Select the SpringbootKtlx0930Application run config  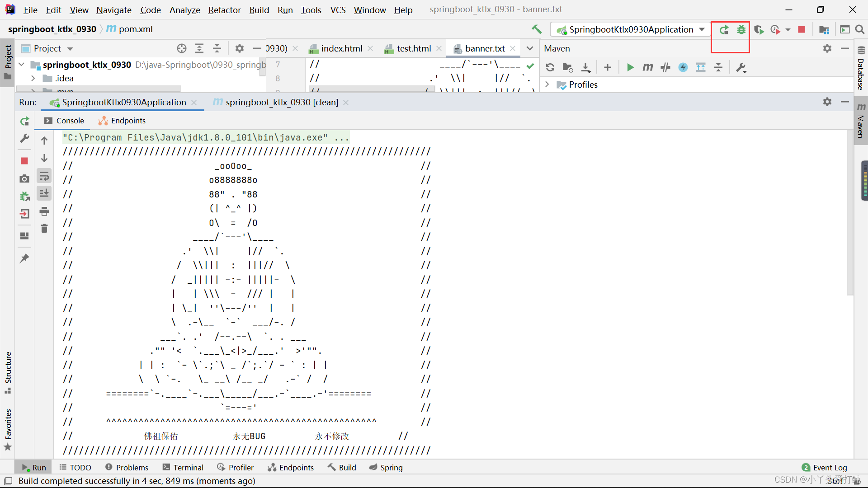629,29
